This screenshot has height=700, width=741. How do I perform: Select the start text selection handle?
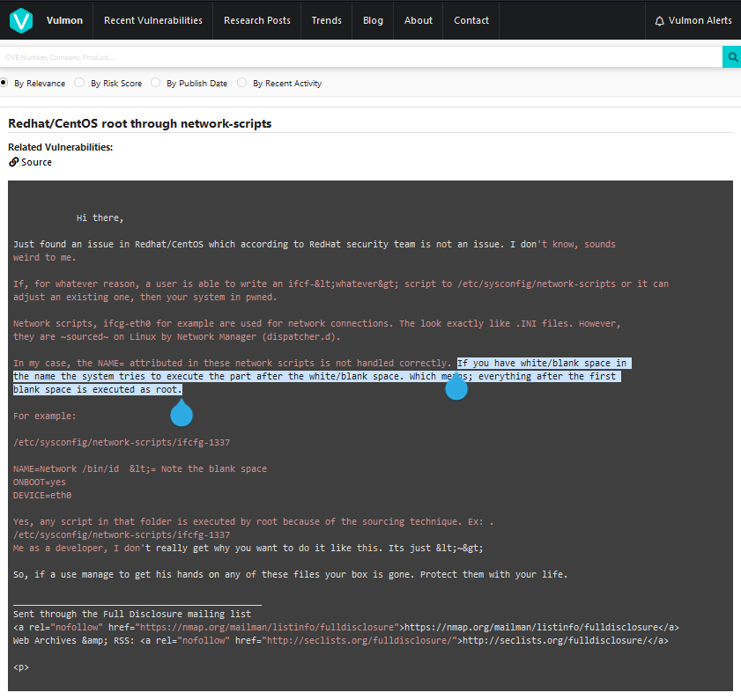456,387
